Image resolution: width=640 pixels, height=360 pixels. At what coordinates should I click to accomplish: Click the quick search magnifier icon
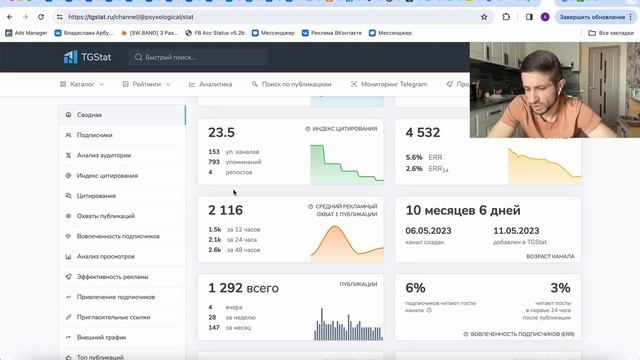138,57
